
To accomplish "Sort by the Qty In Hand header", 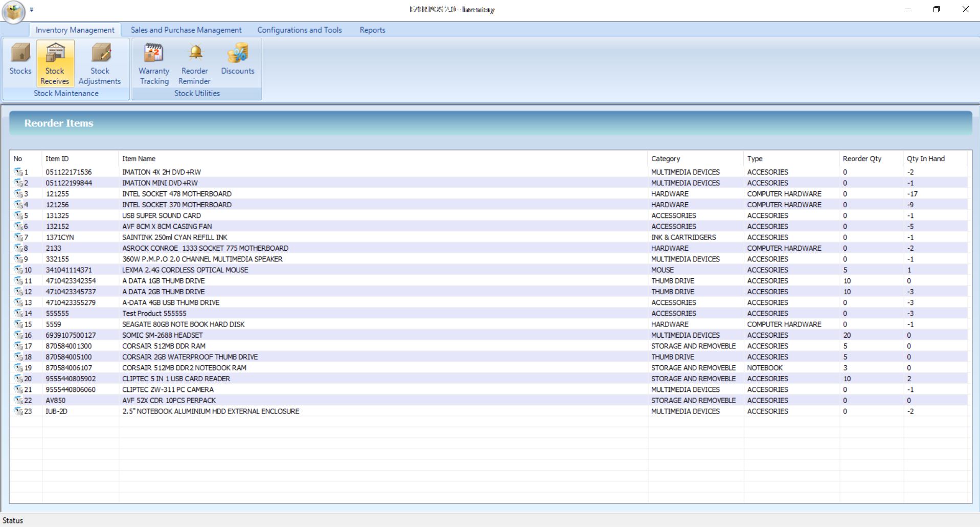I will click(935, 159).
